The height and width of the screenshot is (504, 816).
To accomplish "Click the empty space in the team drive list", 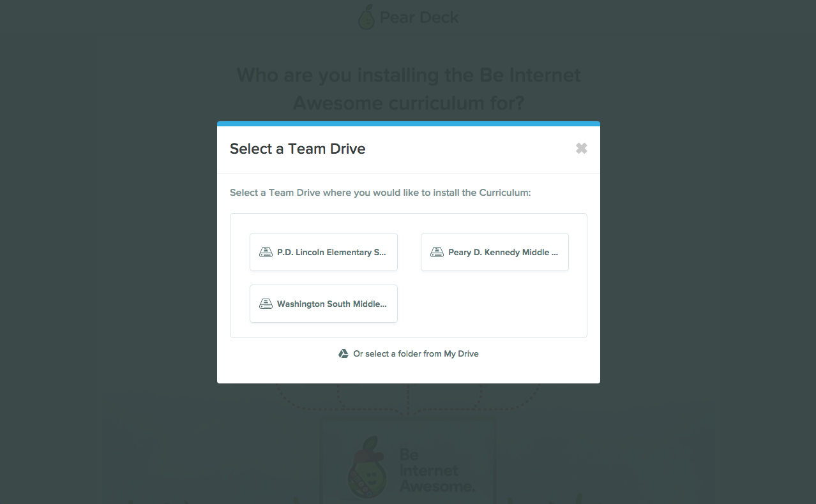I will click(x=495, y=304).
